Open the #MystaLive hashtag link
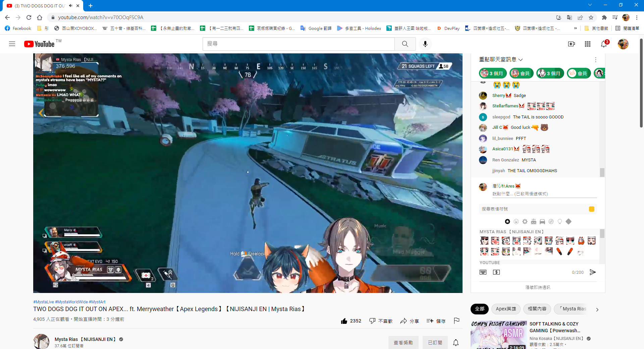 (44, 302)
